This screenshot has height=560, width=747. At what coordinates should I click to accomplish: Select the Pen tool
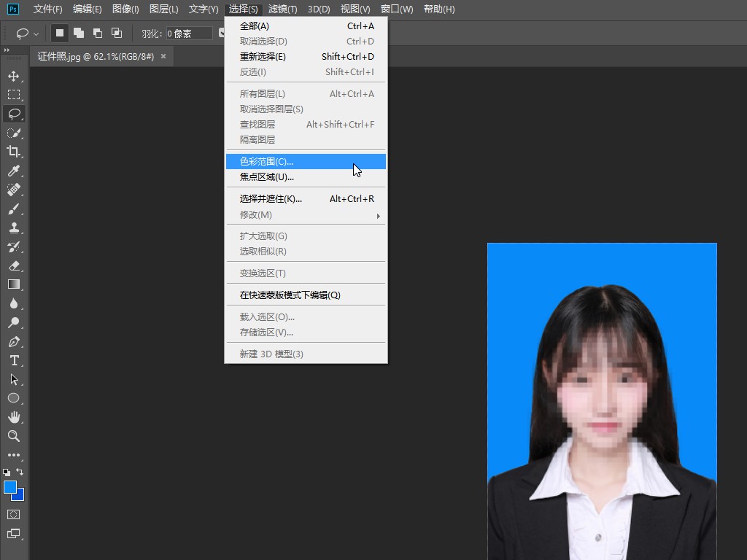click(x=13, y=341)
